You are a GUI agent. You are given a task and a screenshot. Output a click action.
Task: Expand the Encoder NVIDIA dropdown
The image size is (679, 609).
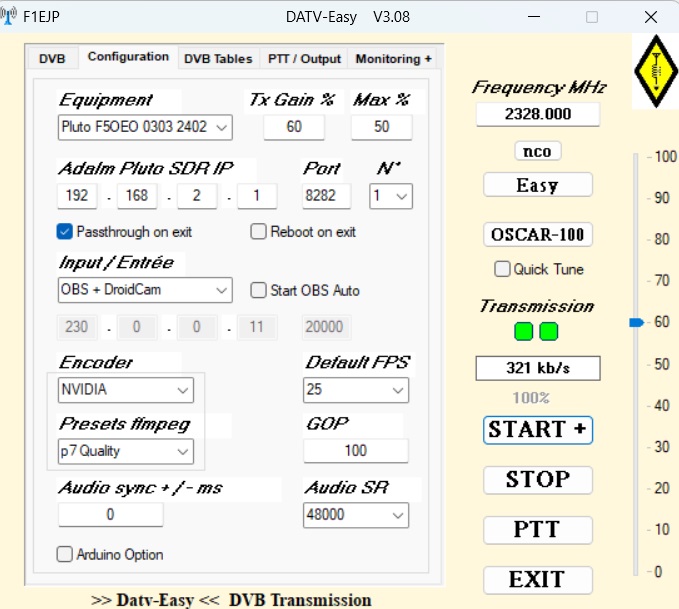pyautogui.click(x=125, y=390)
